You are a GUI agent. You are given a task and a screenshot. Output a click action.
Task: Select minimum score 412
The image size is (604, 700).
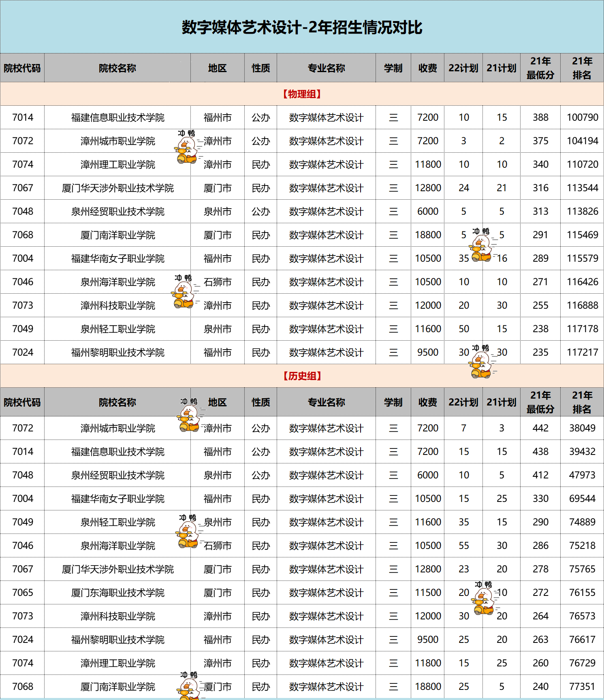point(540,475)
